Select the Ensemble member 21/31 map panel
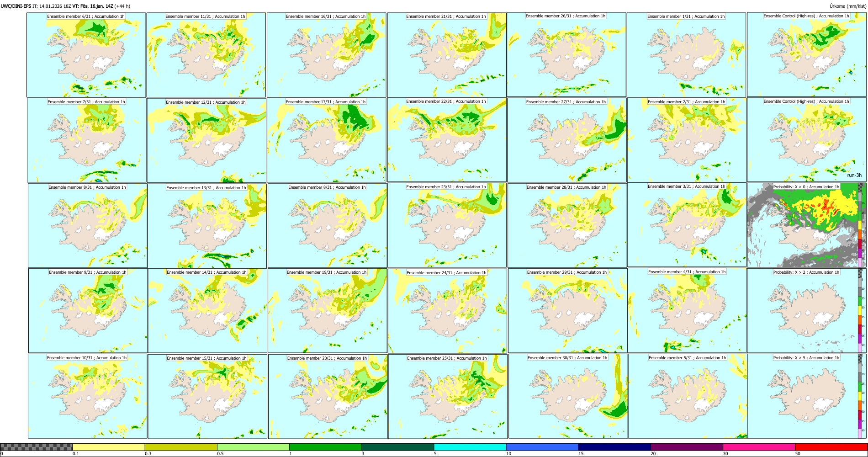 coord(447,55)
